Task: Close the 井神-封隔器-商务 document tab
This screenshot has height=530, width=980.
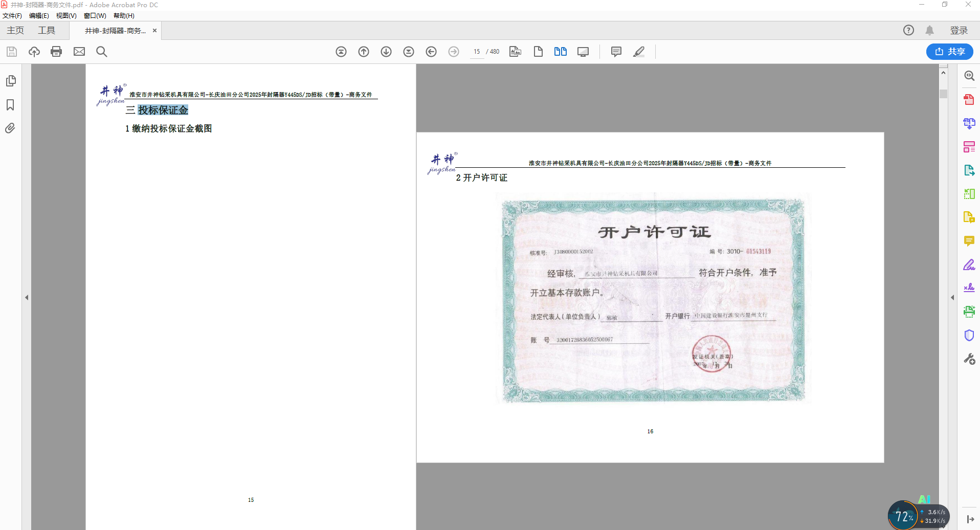Action: pyautogui.click(x=154, y=31)
